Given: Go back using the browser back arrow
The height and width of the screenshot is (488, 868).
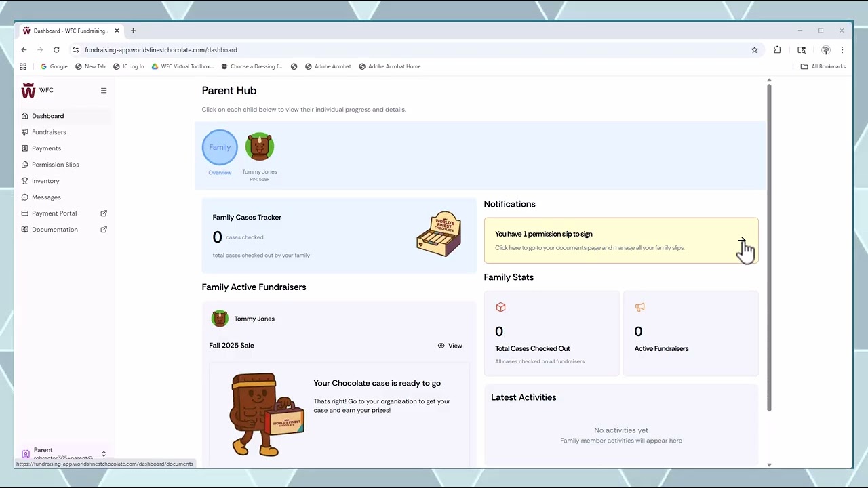Looking at the screenshot, I should pyautogui.click(x=24, y=49).
